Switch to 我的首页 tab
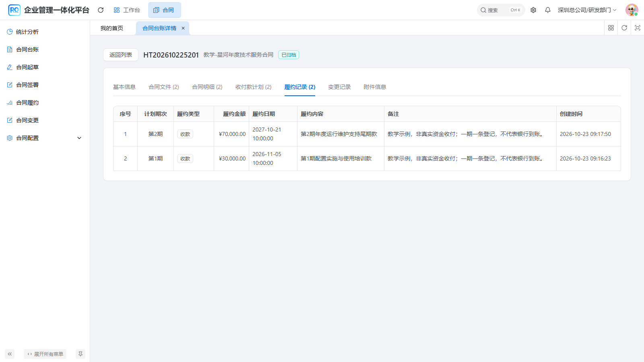Viewport: 644px width, 362px height. click(x=112, y=28)
